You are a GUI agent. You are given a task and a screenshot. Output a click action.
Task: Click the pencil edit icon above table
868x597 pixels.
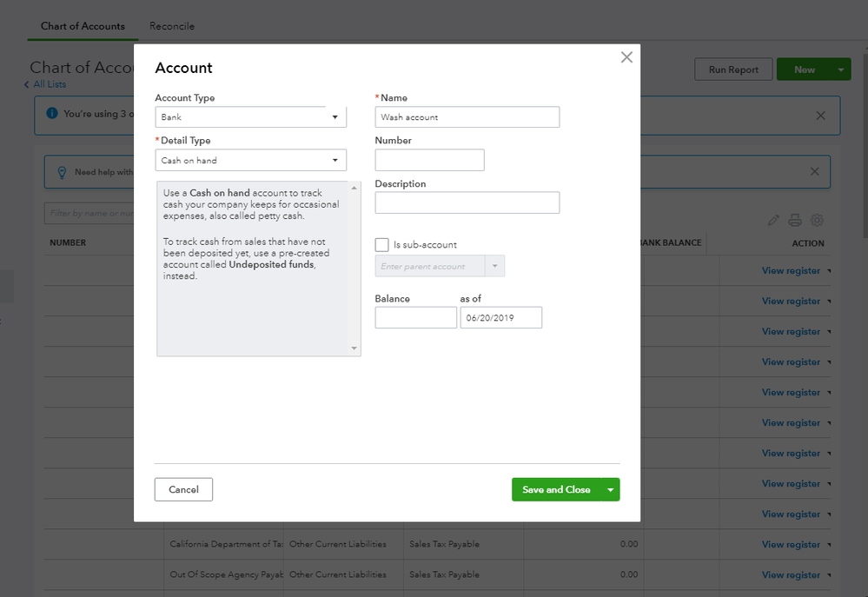click(773, 221)
